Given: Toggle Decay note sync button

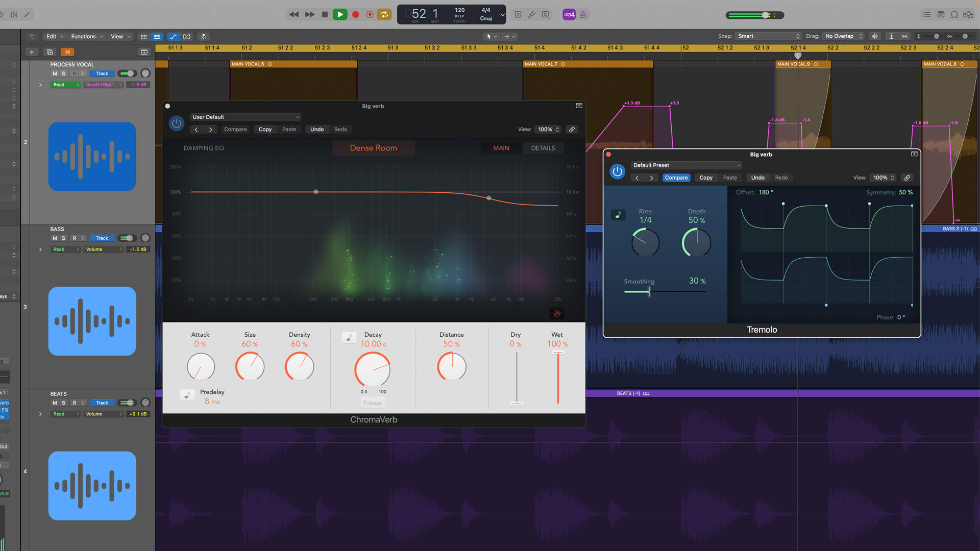Looking at the screenshot, I should (x=349, y=337).
